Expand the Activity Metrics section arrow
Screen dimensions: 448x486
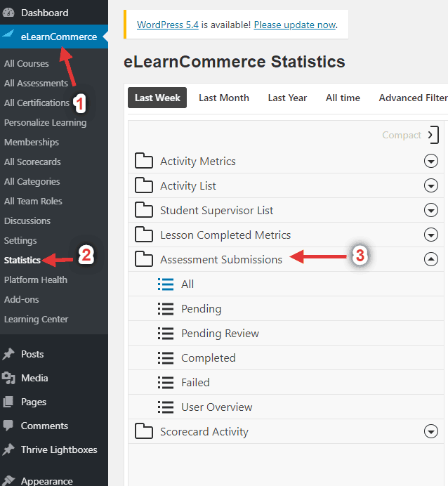(431, 161)
